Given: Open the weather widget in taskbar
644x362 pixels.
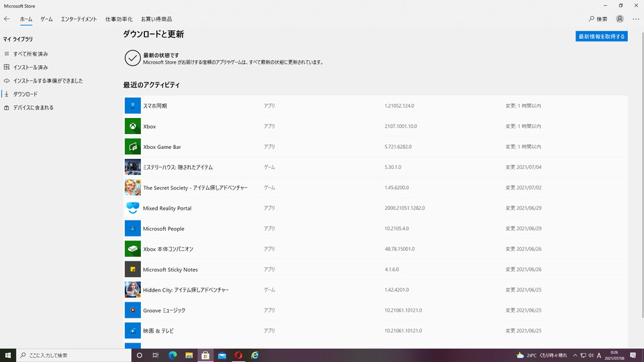Looking at the screenshot, I should pyautogui.click(x=542, y=355).
